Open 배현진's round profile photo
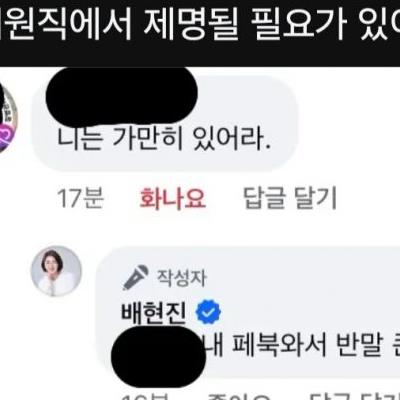The width and height of the screenshot is (400, 400). pos(56,271)
